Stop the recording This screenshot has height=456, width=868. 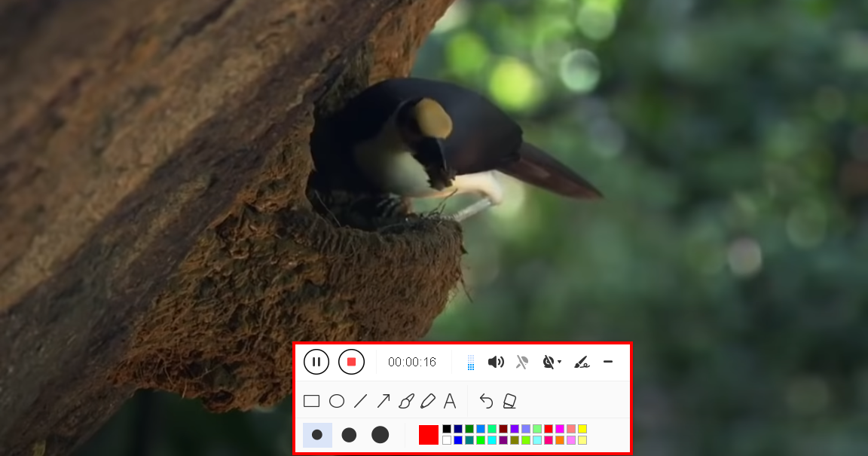pyautogui.click(x=351, y=360)
